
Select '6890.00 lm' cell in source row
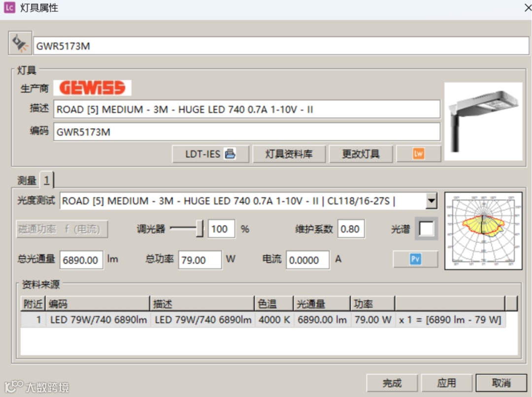click(322, 320)
